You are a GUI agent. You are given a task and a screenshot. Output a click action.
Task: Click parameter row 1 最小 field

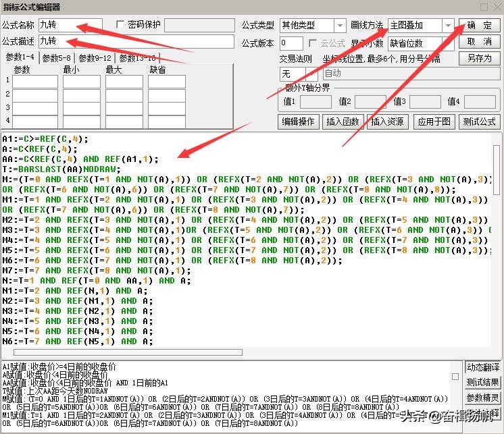click(x=82, y=82)
